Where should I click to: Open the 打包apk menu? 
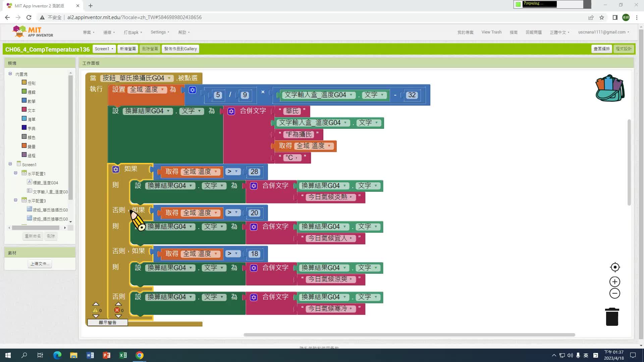[133, 33]
